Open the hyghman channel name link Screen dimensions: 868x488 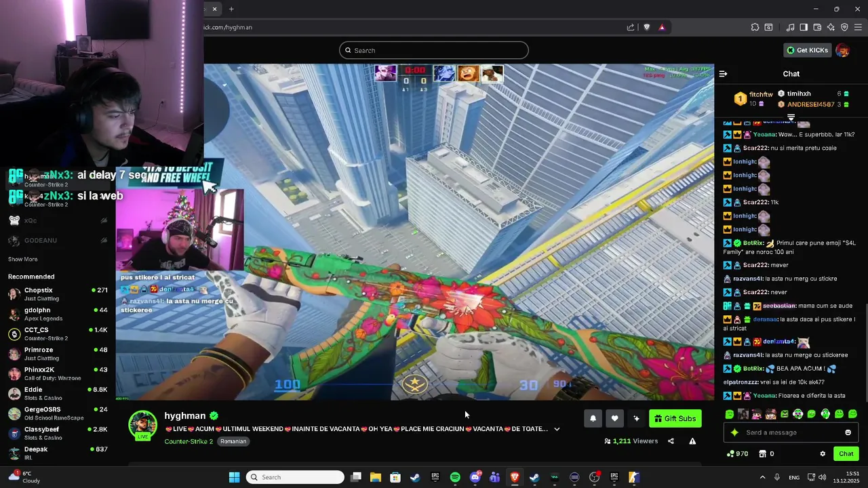pos(184,415)
